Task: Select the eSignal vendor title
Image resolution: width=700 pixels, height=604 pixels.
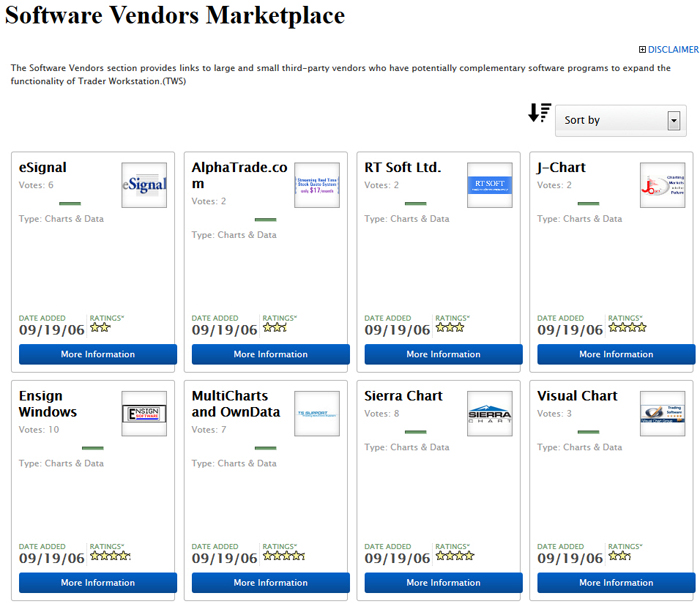Action: coord(43,167)
